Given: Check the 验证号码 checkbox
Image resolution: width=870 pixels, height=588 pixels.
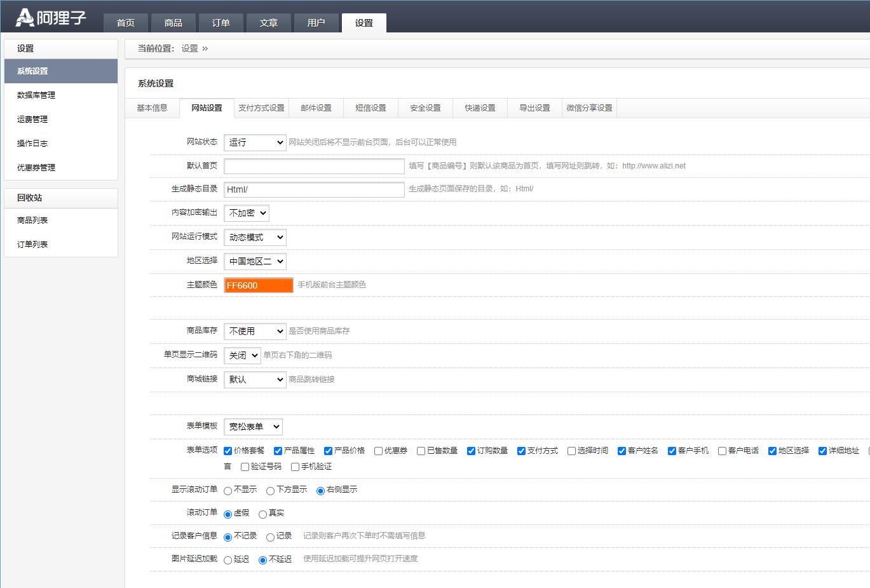Looking at the screenshot, I should (245, 467).
